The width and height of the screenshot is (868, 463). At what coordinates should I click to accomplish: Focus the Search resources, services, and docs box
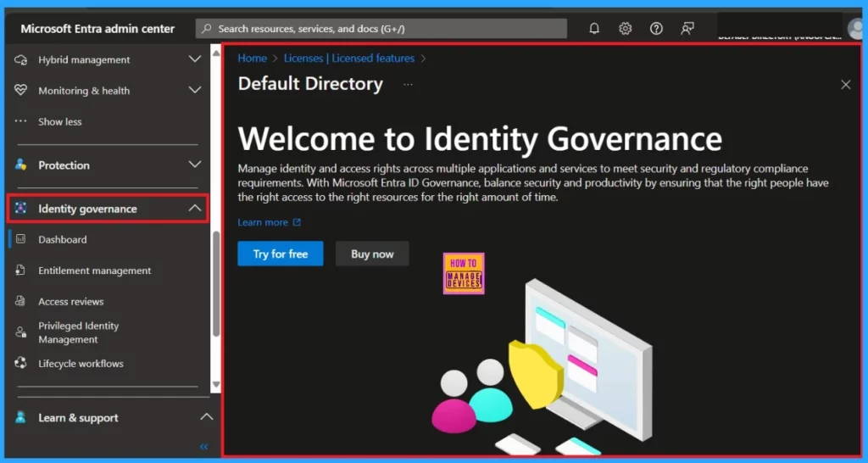click(381, 28)
